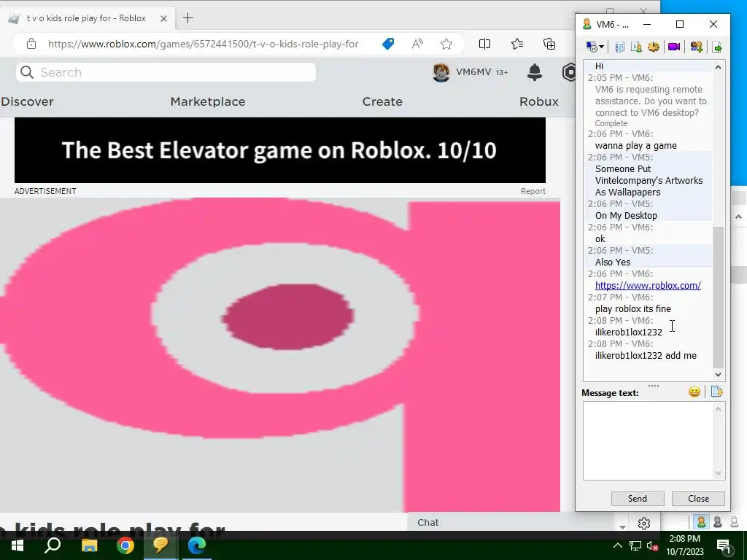Open Discover in Roblox navigation
Screen dimensions: 747x560
[27, 101]
